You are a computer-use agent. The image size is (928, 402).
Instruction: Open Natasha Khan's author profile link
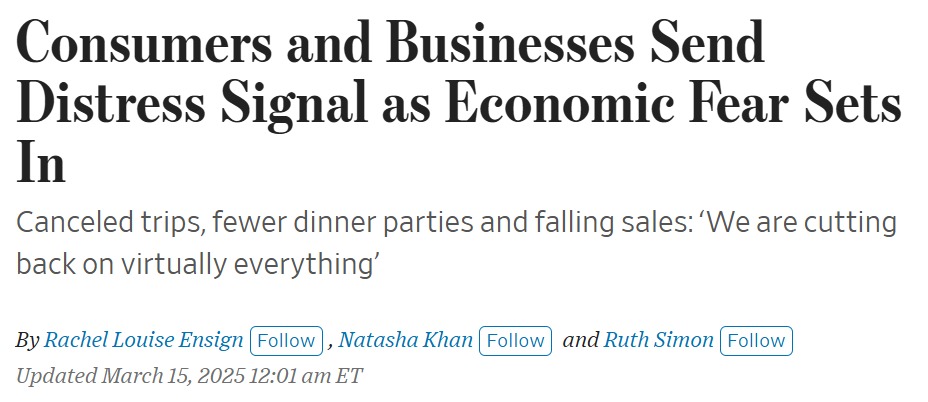tap(405, 340)
